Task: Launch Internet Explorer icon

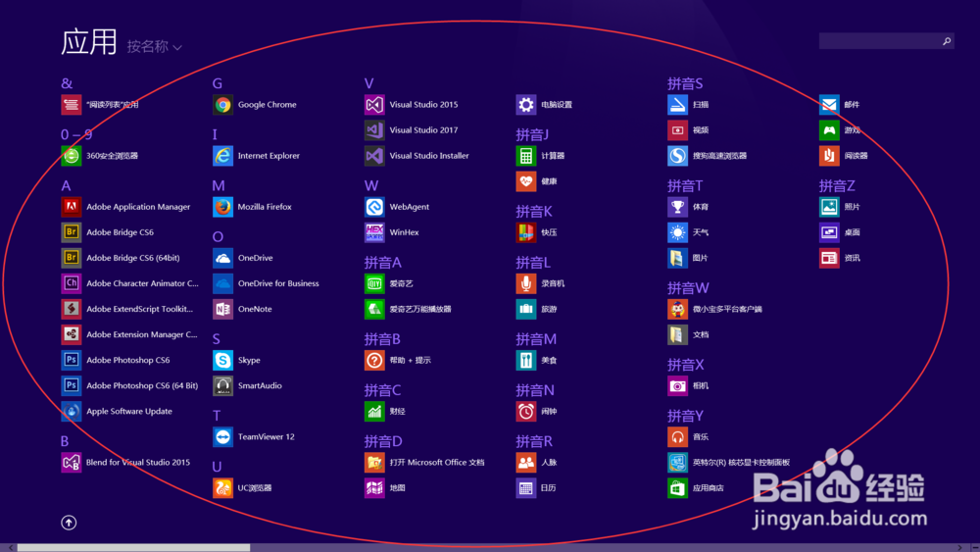Action: point(222,156)
